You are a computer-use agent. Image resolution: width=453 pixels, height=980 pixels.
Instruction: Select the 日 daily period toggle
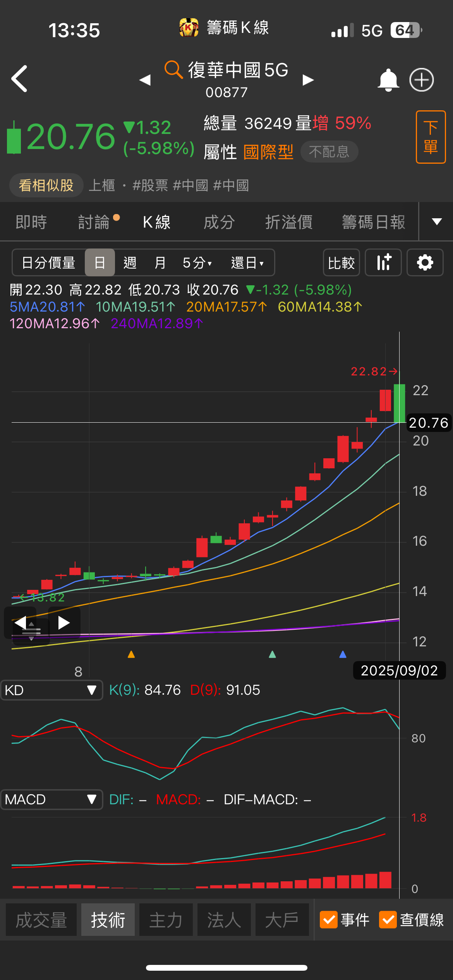(x=100, y=262)
